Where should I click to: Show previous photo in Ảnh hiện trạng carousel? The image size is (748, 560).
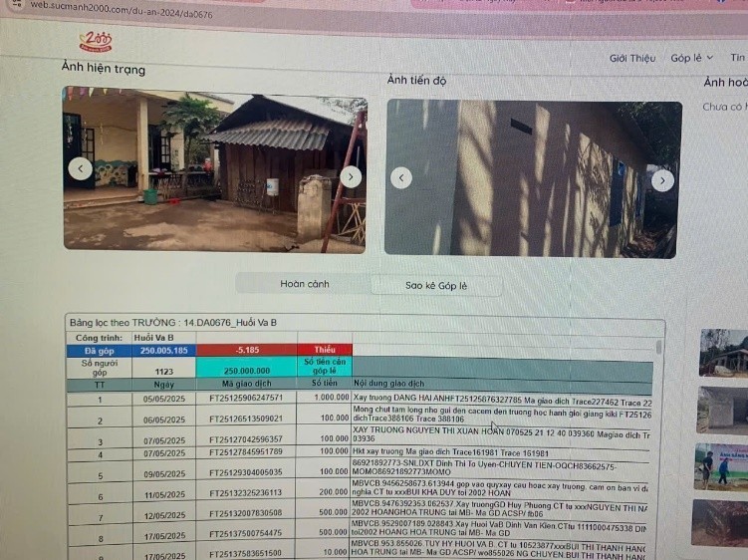(80, 168)
